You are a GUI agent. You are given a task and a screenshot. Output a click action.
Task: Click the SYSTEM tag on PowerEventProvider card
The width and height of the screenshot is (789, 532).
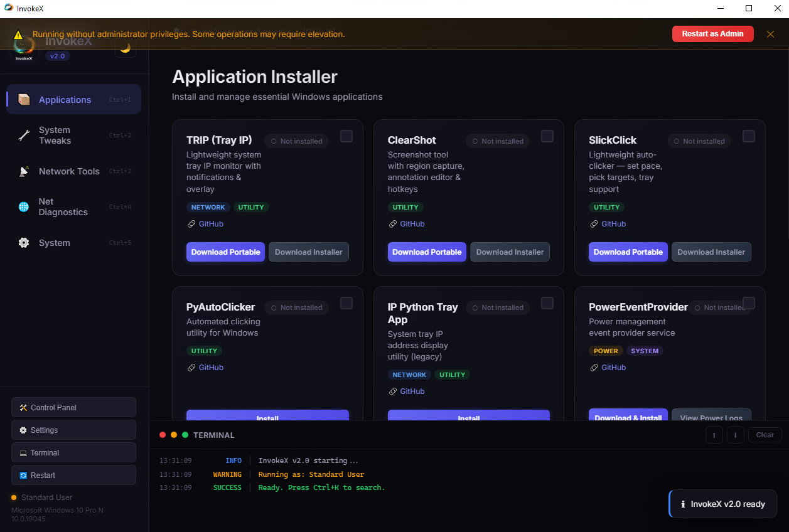pos(645,351)
